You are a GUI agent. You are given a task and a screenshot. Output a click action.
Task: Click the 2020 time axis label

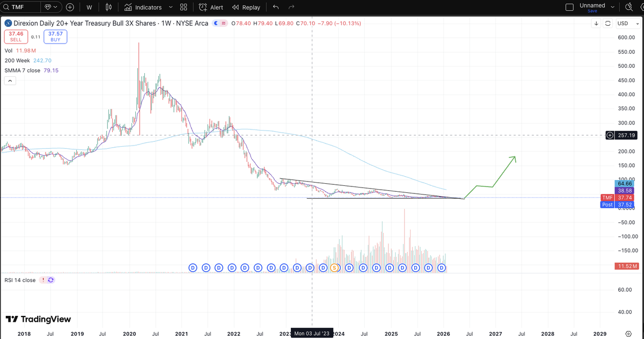130,334
